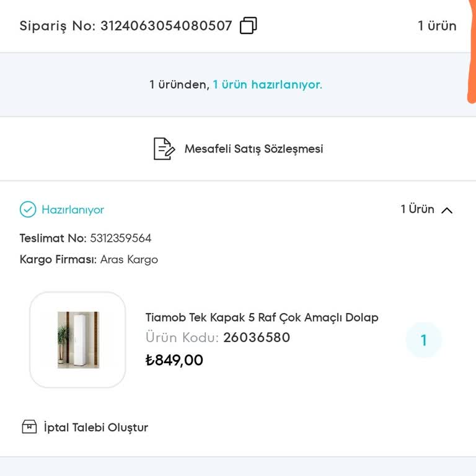
Task: Select the product code 26036580
Action: click(x=257, y=338)
